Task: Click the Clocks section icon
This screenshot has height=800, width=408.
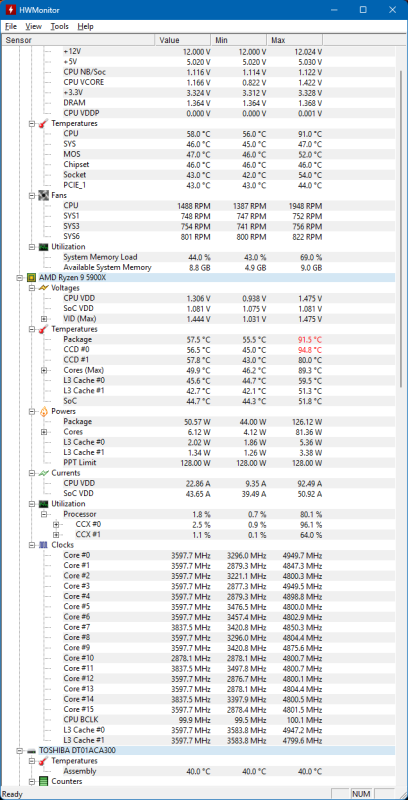Action: click(x=44, y=545)
